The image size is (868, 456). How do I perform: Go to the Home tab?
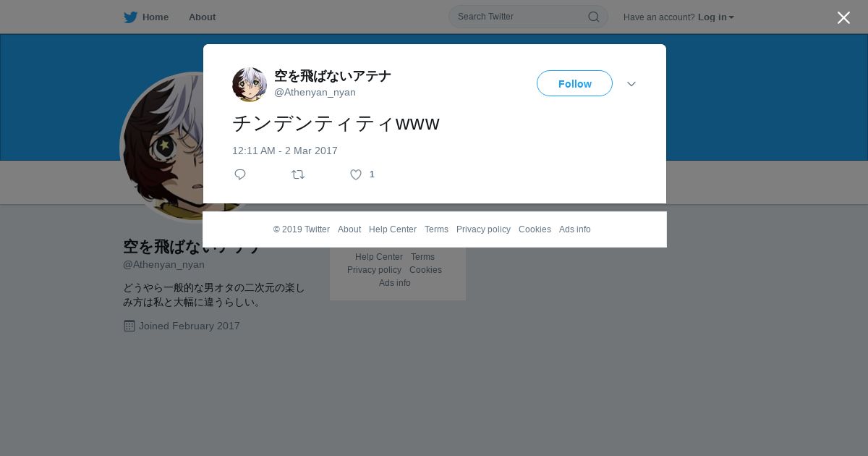point(146,17)
